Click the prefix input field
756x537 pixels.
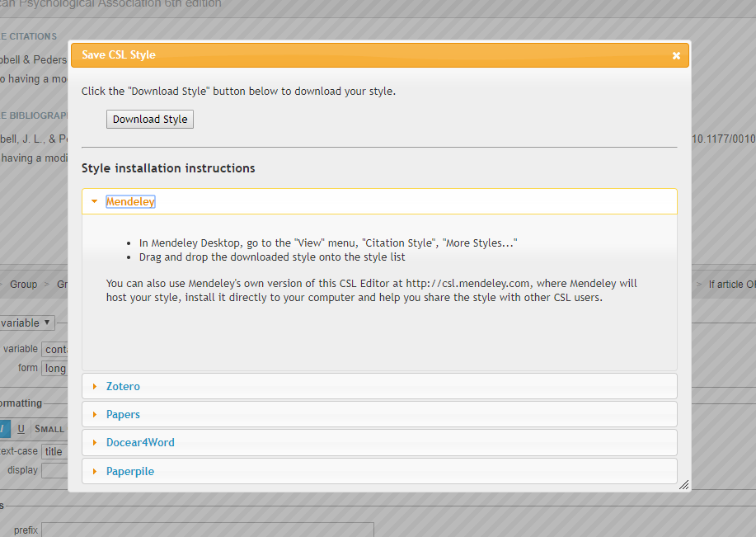[207, 530]
